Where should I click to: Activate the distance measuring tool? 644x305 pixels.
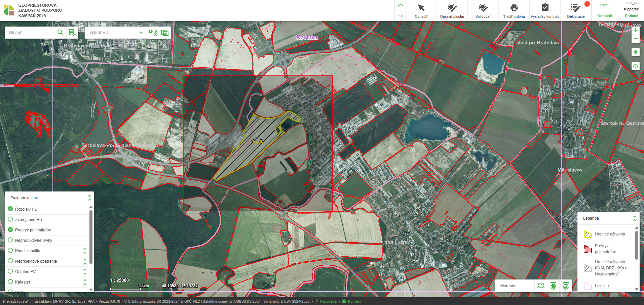541,286
